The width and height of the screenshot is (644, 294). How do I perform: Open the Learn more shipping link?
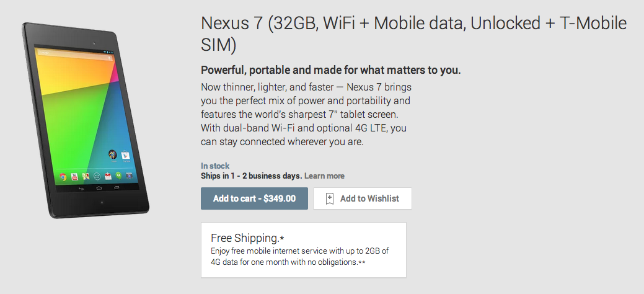[324, 176]
